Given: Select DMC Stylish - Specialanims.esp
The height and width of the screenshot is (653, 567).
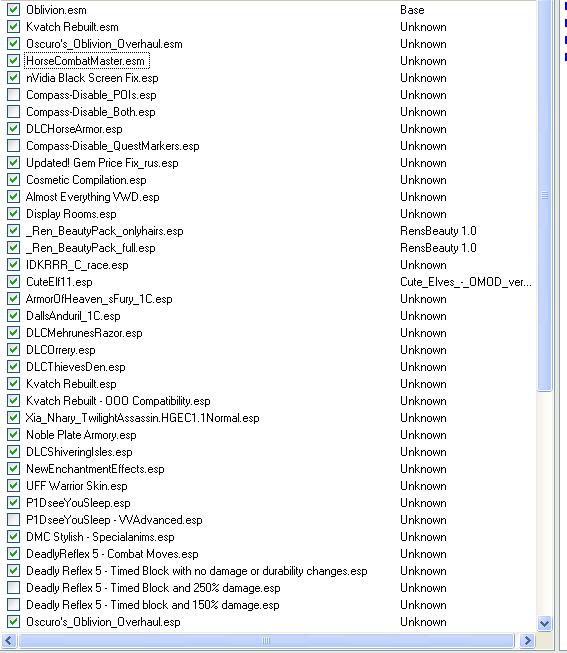Looking at the screenshot, I should [100, 537].
